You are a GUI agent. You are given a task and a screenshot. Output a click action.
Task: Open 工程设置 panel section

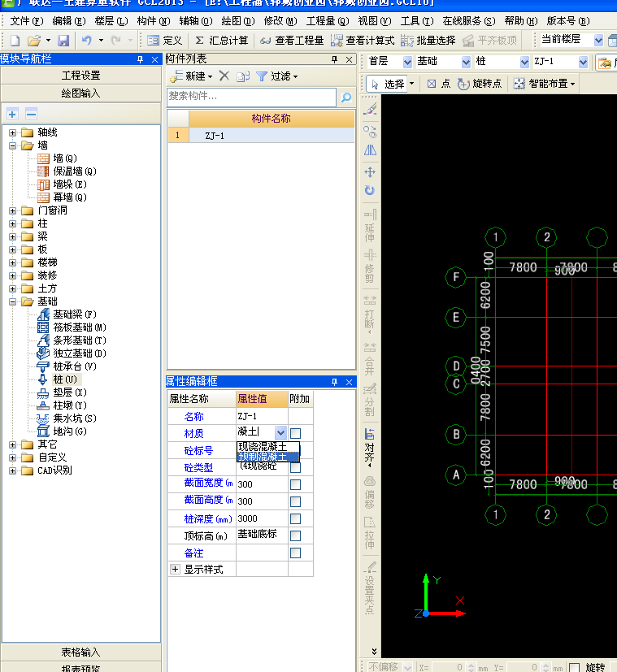81,76
